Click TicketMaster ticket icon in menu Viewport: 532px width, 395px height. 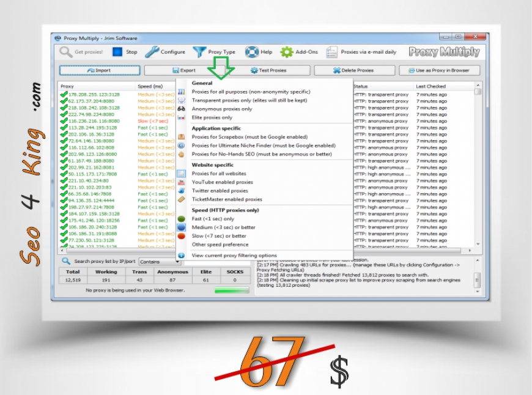pyautogui.click(x=182, y=199)
